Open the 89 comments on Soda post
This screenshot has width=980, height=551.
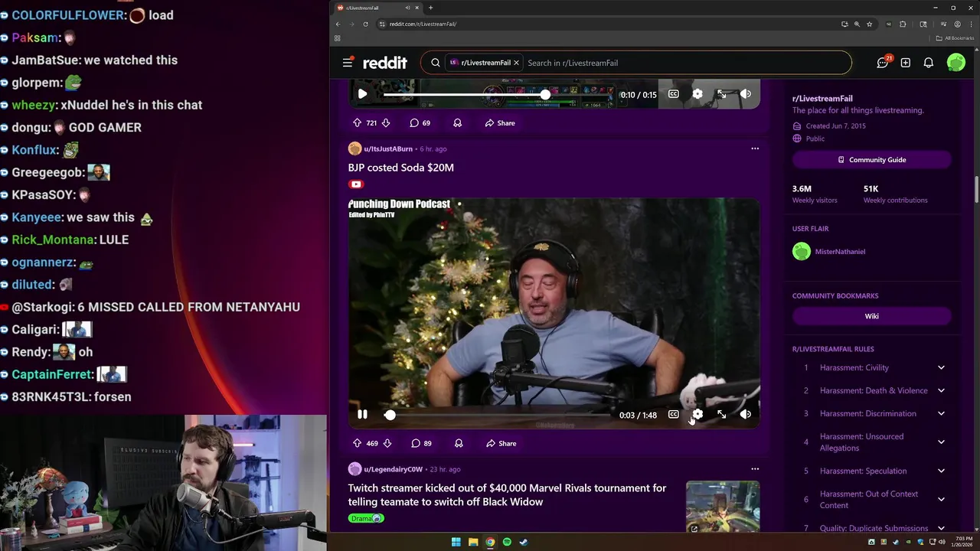(422, 443)
